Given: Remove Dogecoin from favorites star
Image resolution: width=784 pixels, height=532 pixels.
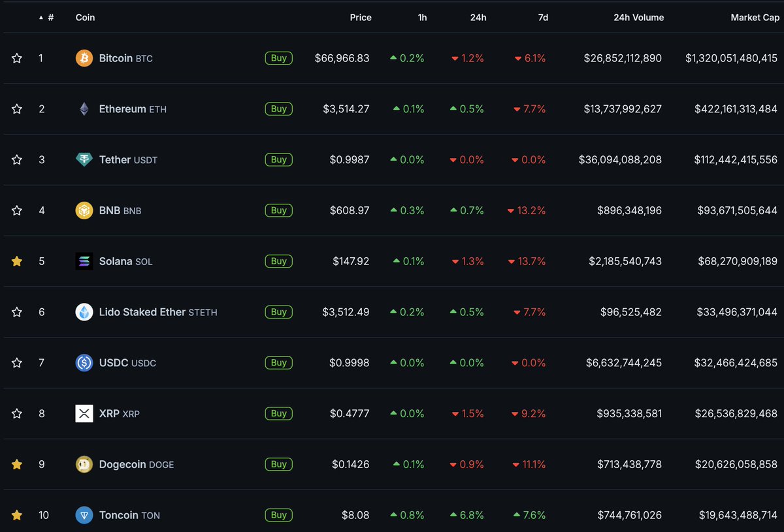Looking at the screenshot, I should pos(17,464).
